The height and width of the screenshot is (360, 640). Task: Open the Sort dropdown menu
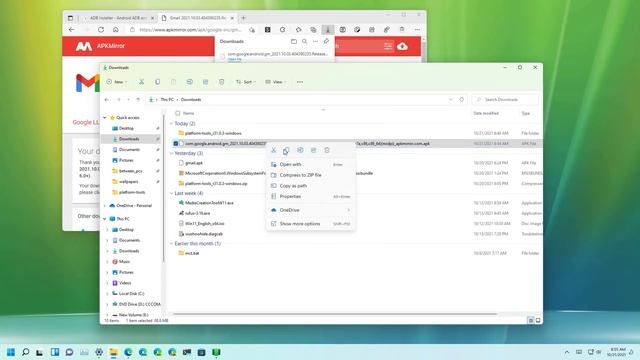point(245,82)
